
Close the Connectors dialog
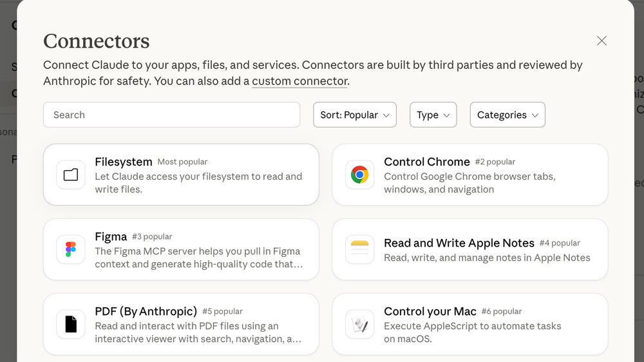click(x=601, y=41)
